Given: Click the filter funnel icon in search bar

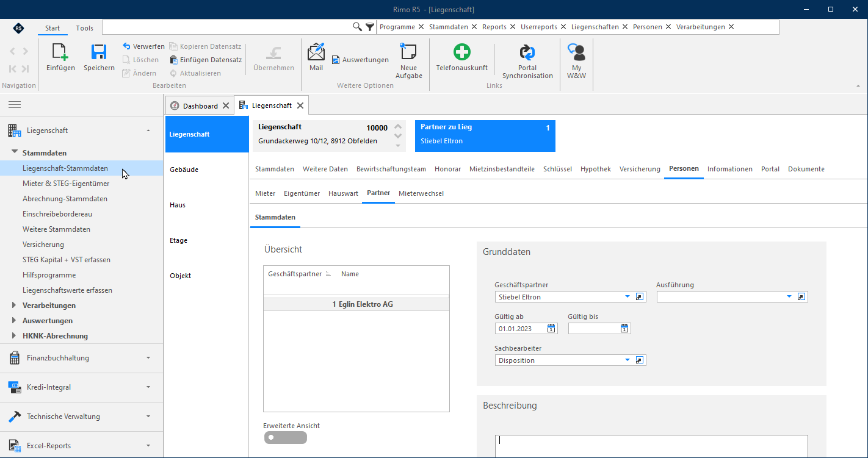Looking at the screenshot, I should click(370, 27).
